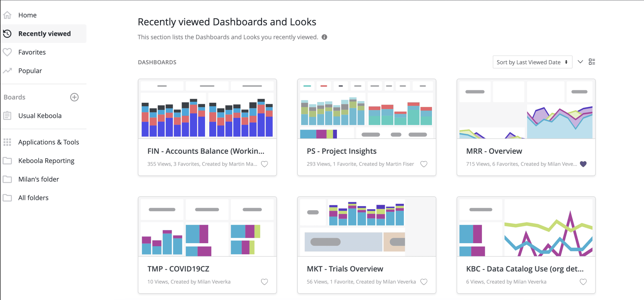Image resolution: width=644 pixels, height=300 pixels.
Task: Click the Usual Keboola board icon
Action: (x=7, y=116)
